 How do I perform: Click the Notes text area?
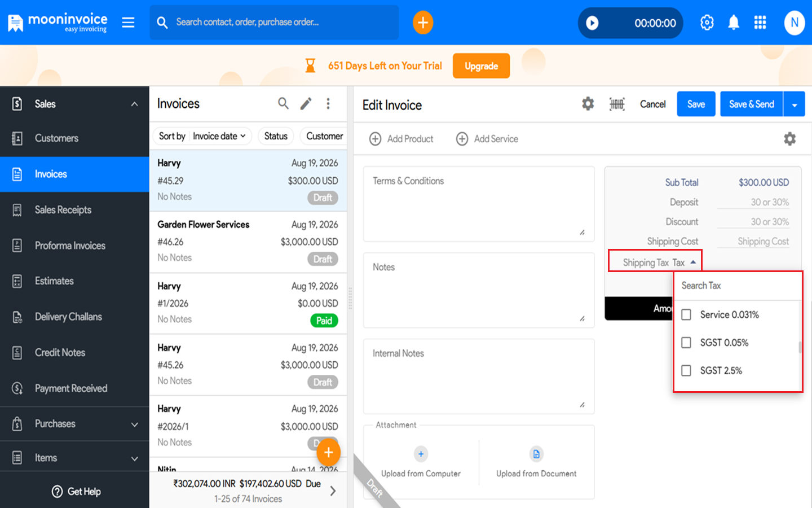[479, 290]
